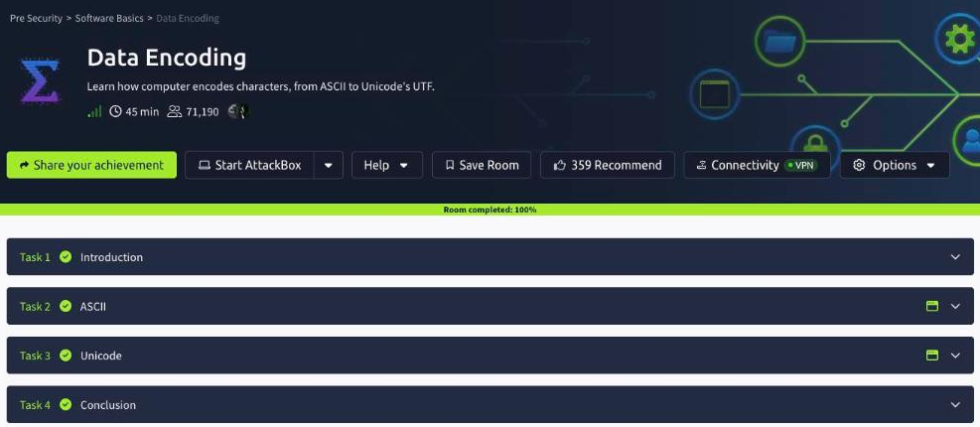Click 359 Recommend button

coord(608,165)
